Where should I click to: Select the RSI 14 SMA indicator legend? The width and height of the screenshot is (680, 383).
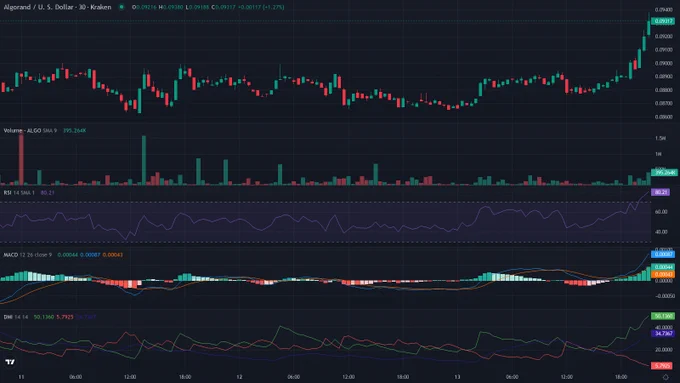(19, 193)
